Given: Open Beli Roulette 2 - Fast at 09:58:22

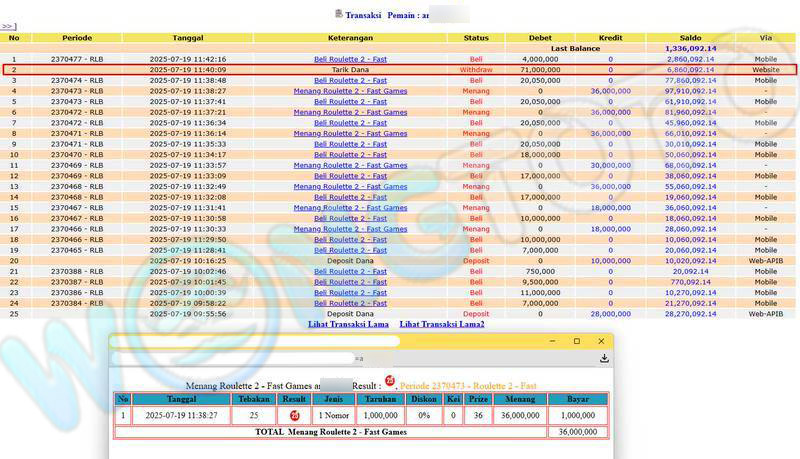Looking at the screenshot, I should click(x=350, y=303).
